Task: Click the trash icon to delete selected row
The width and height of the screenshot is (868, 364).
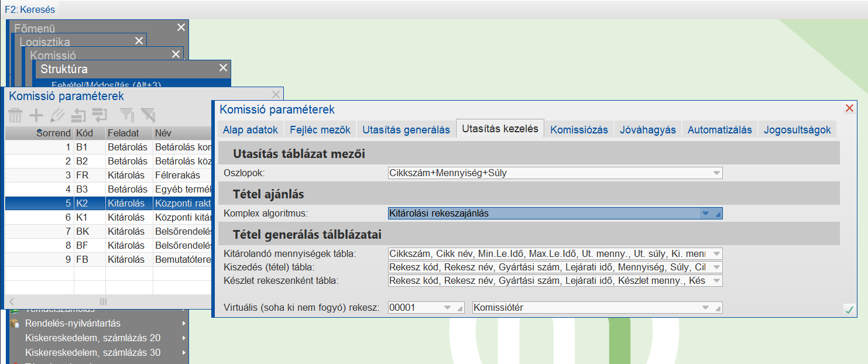Action: pyautogui.click(x=15, y=115)
